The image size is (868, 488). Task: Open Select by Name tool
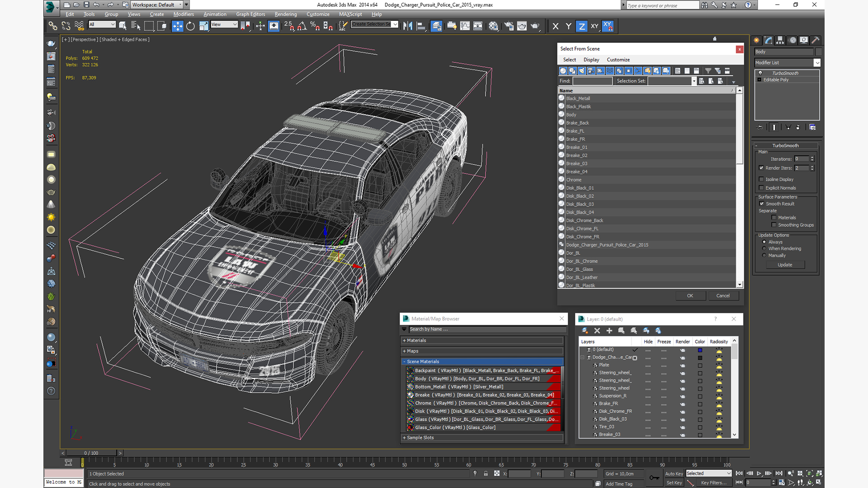(x=136, y=26)
